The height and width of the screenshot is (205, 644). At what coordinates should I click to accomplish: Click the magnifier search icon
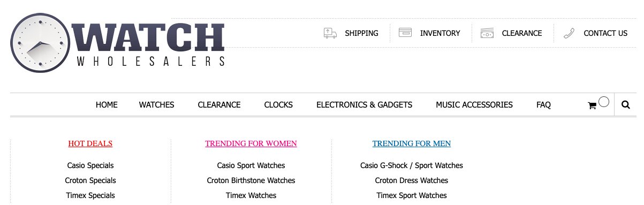coord(626,105)
